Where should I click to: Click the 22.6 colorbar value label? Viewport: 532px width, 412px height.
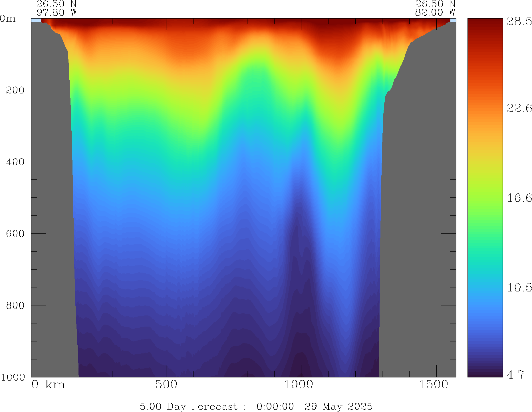(x=519, y=108)
